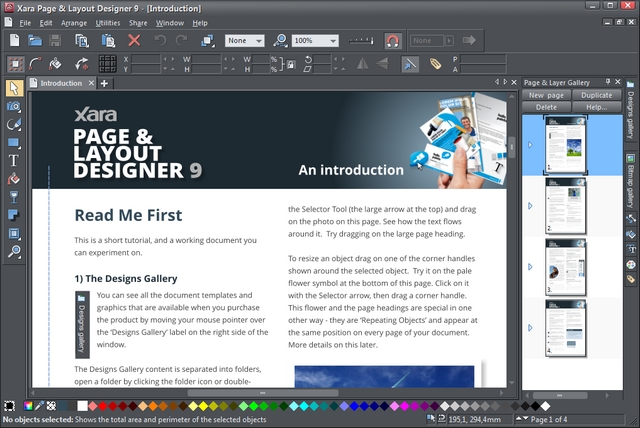Select the Zoom magnifier in left toolbox
Viewport: 640px width, 428px height.
(x=14, y=251)
